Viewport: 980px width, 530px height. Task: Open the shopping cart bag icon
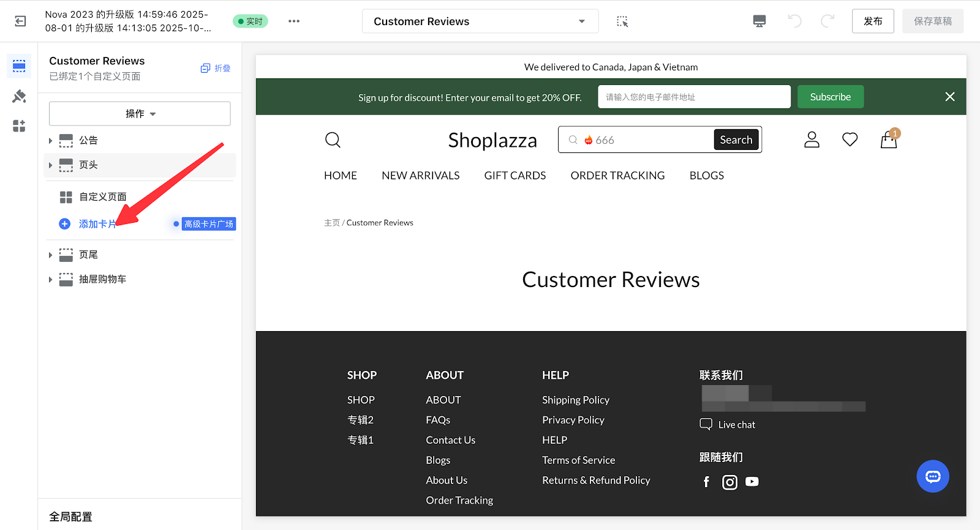tap(888, 141)
